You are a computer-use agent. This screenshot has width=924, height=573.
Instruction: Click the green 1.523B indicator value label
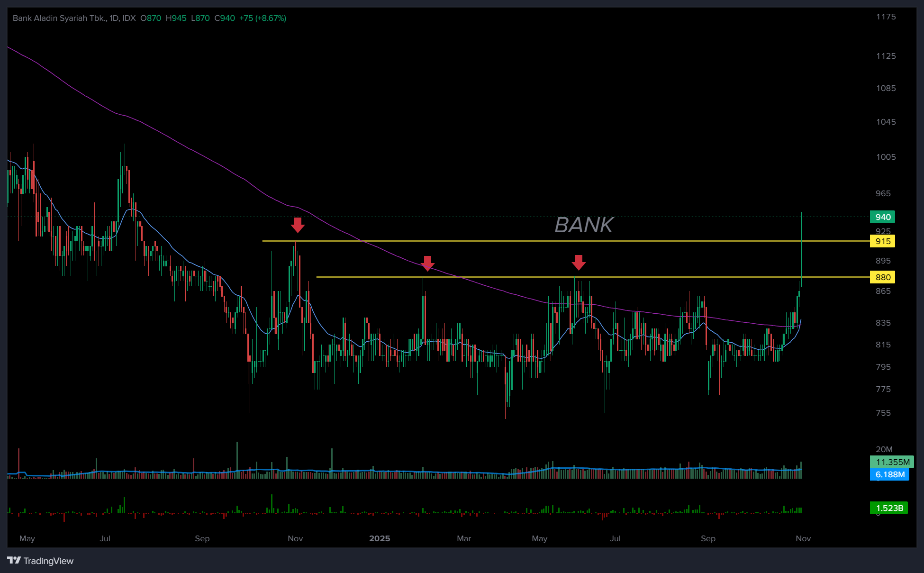[889, 508]
